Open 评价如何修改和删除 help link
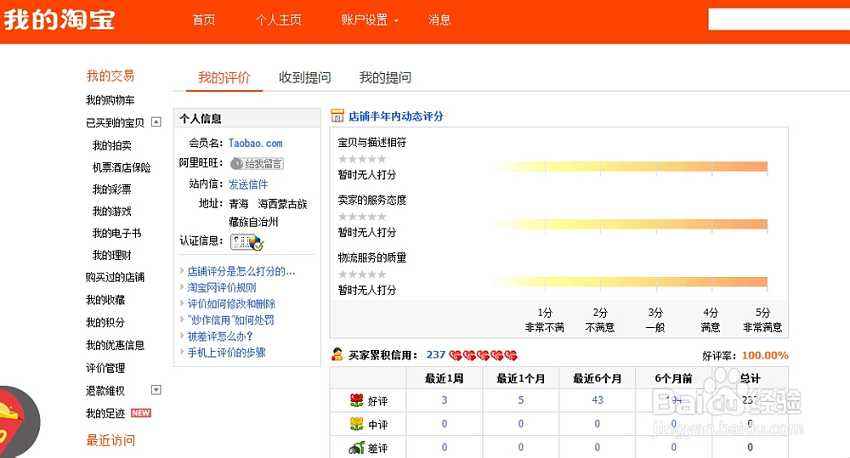 pos(231,304)
